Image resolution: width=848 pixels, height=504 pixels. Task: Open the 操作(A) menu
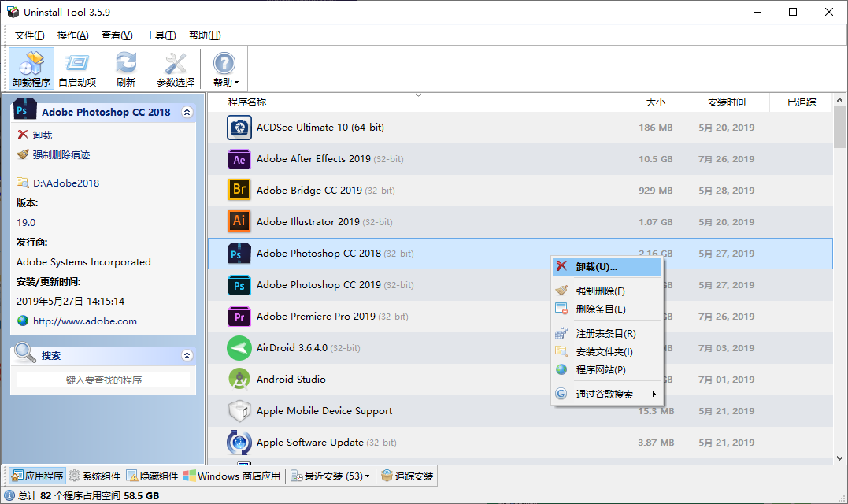[x=73, y=35]
